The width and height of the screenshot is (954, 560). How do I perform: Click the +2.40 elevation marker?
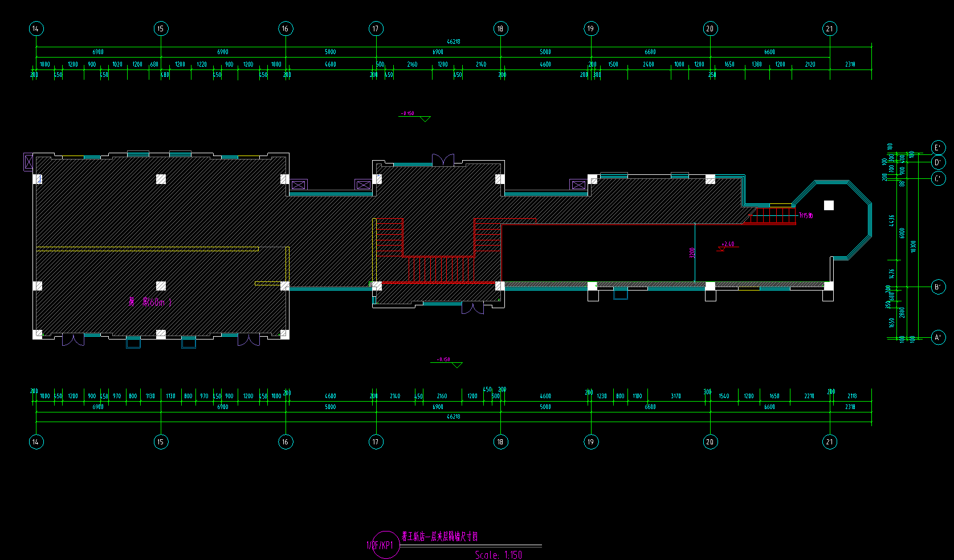(728, 245)
